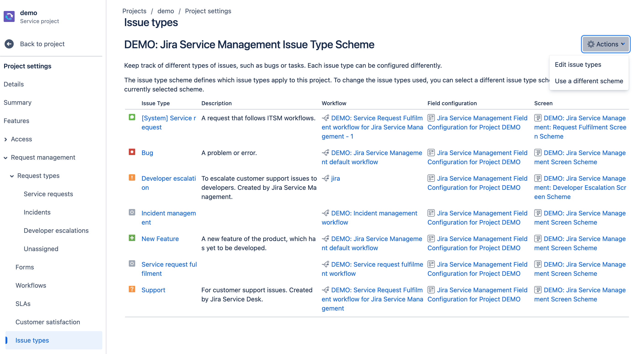Click the workflow icon for Incident management workflow
The height and width of the screenshot is (354, 644).
click(x=325, y=213)
